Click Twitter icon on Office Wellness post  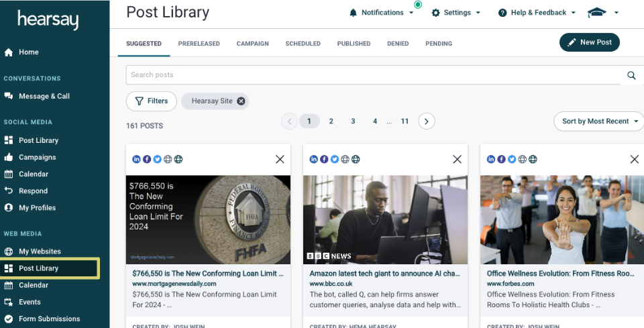[x=512, y=159]
